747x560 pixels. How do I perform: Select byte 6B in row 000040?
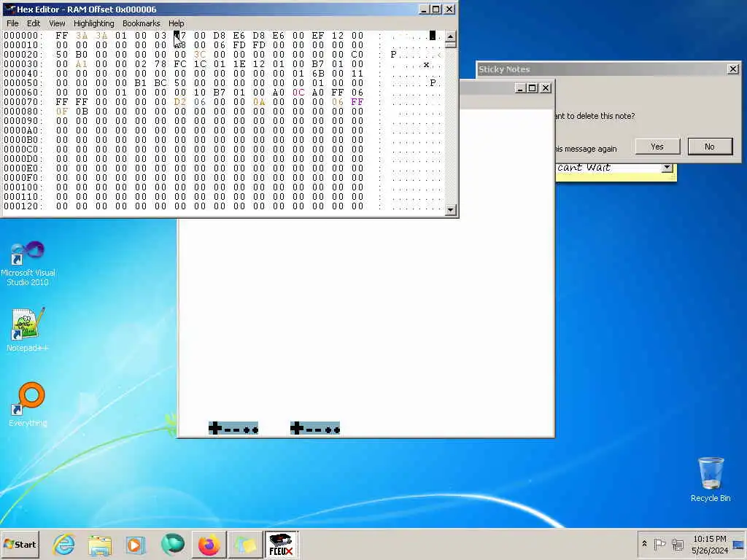(318, 74)
